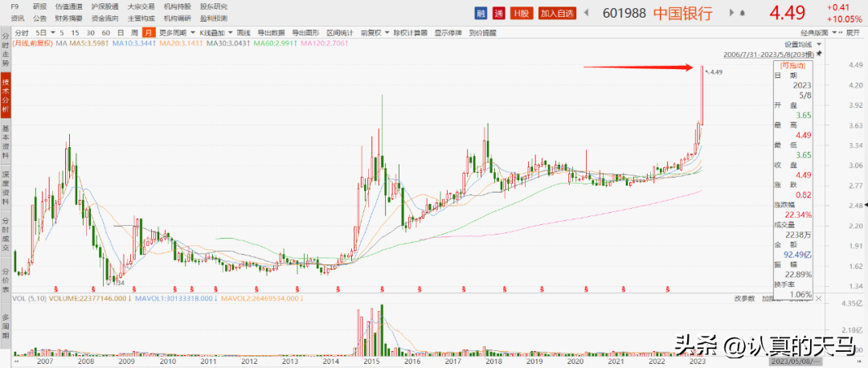Click 改参数 change parameters in volume pane

point(744,299)
